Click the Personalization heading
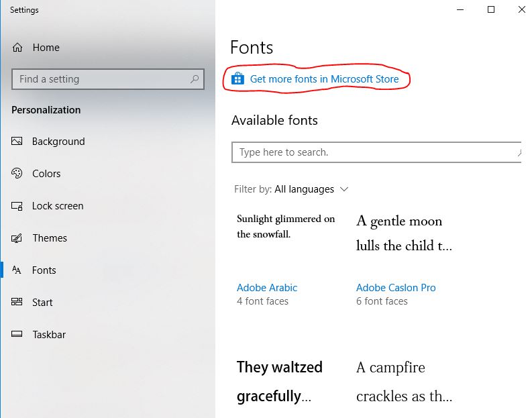The height and width of the screenshot is (418, 532). 46,110
